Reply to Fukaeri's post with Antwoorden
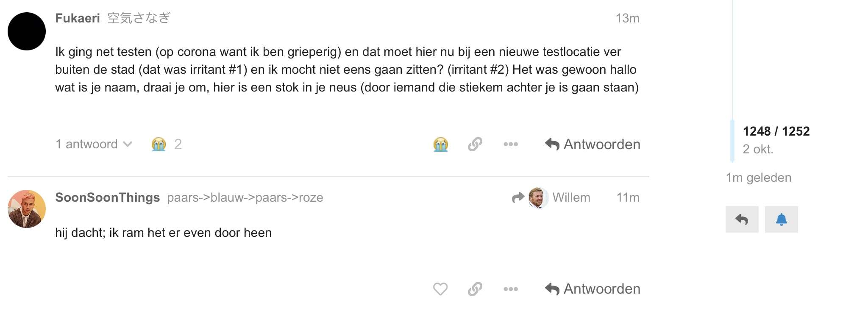868x311 pixels. coord(593,144)
